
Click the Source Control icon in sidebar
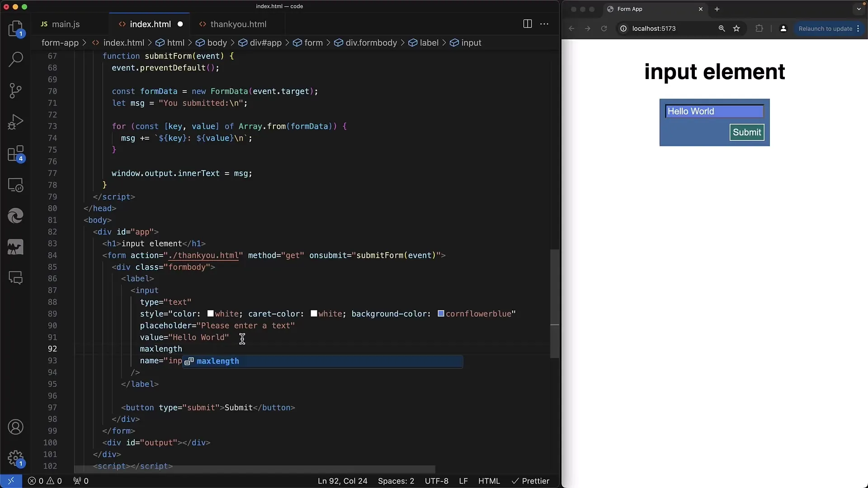16,90
